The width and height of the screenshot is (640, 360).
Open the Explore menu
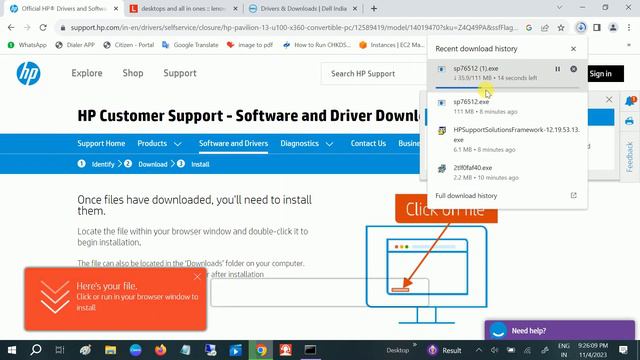[x=87, y=73]
